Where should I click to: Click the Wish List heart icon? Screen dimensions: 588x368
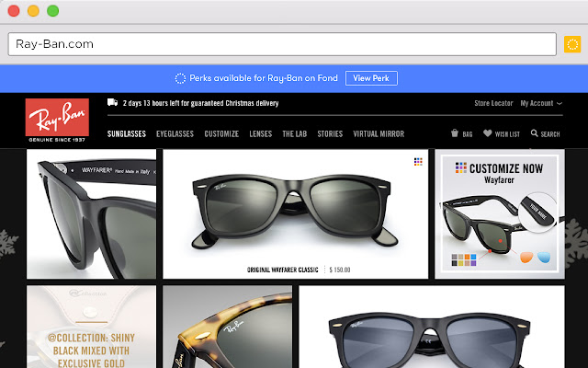[488, 132]
